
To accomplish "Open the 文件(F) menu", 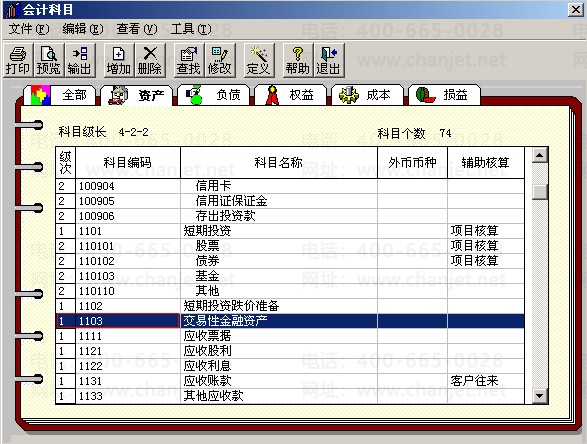I will click(29, 29).
